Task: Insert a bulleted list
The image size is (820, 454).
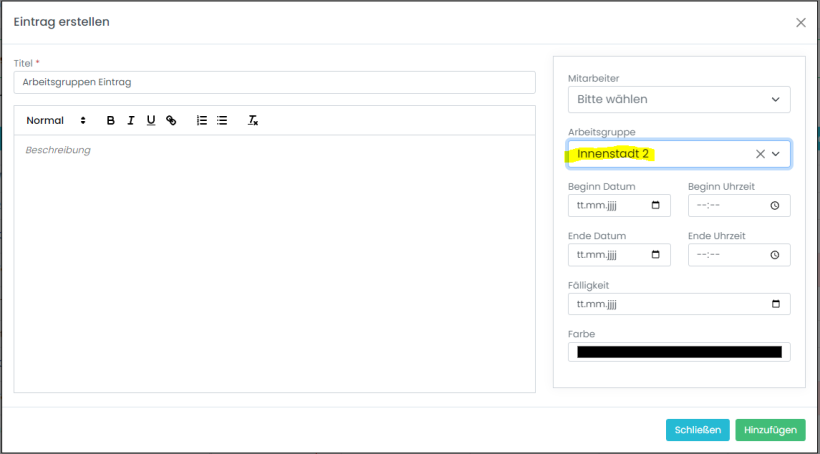Action: coord(222,121)
